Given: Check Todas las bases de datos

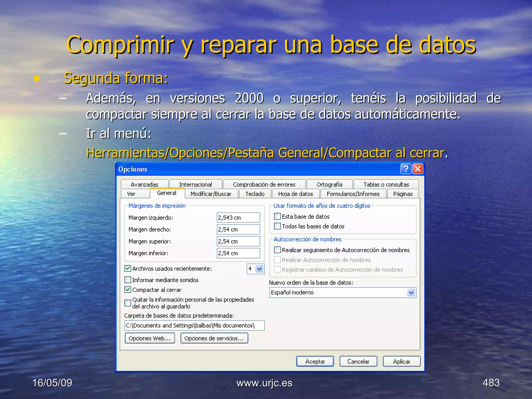Looking at the screenshot, I should click(x=277, y=226).
